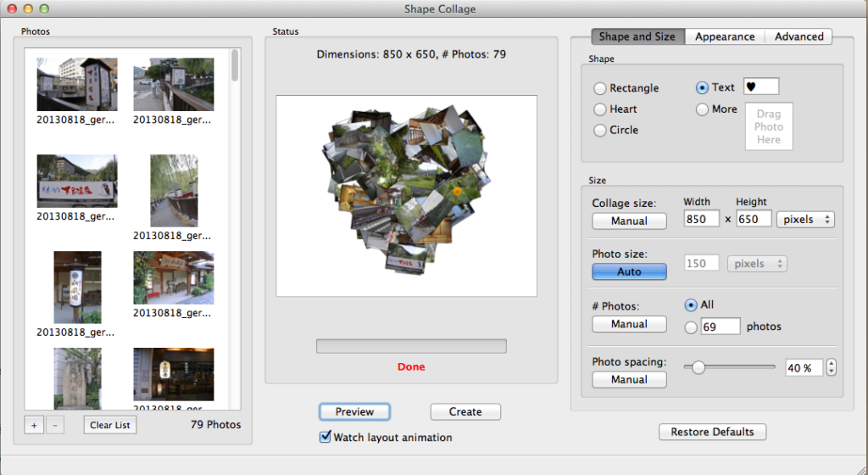Click the Clear List button
The width and height of the screenshot is (868, 475).
(109, 425)
